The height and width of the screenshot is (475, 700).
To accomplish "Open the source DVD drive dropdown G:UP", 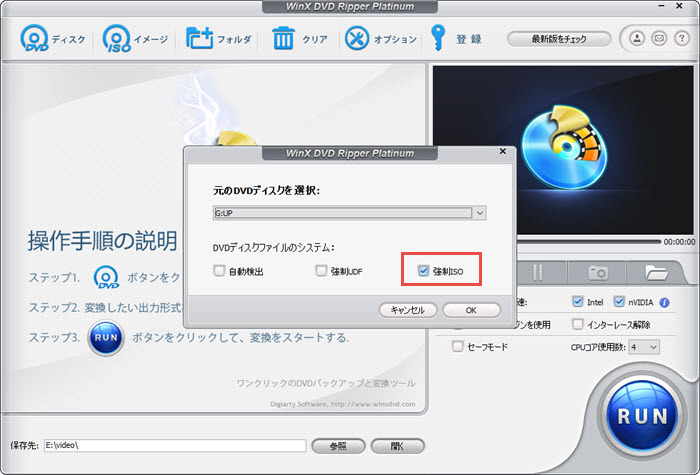I will point(350,213).
